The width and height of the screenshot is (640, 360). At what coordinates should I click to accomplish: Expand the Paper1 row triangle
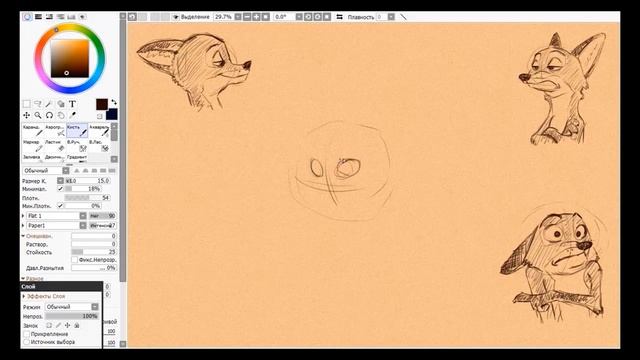23,225
